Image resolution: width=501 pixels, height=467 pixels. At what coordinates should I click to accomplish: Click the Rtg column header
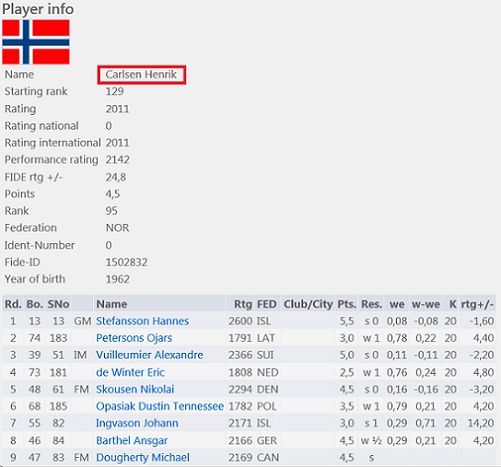pos(243,304)
